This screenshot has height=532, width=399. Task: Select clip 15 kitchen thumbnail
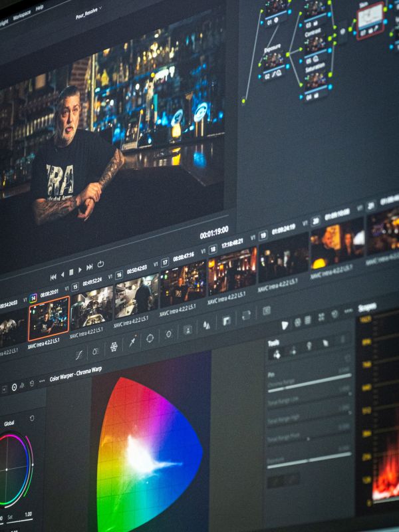click(x=92, y=308)
